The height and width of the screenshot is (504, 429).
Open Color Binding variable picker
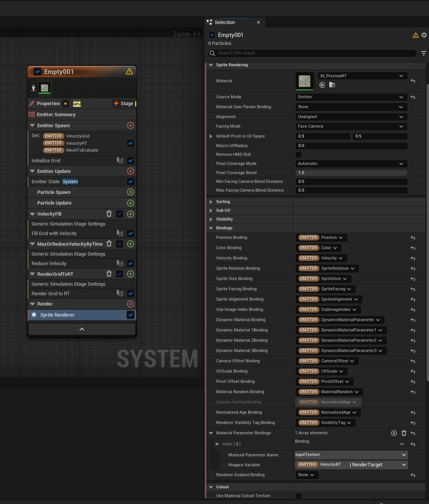tap(319, 248)
